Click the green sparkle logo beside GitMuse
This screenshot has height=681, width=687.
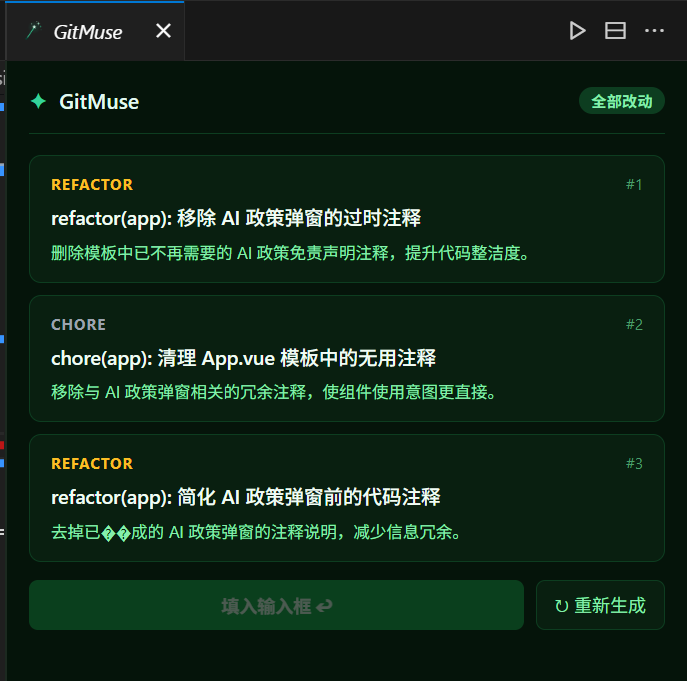39,101
